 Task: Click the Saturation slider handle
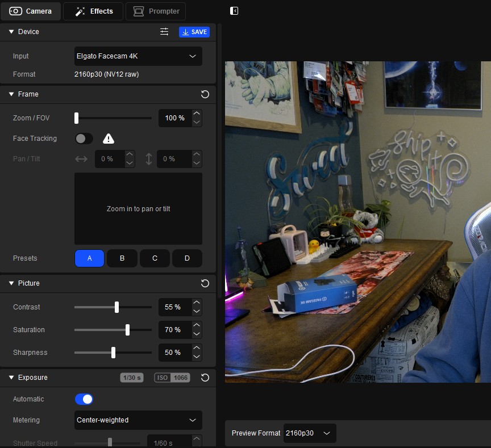(x=127, y=330)
